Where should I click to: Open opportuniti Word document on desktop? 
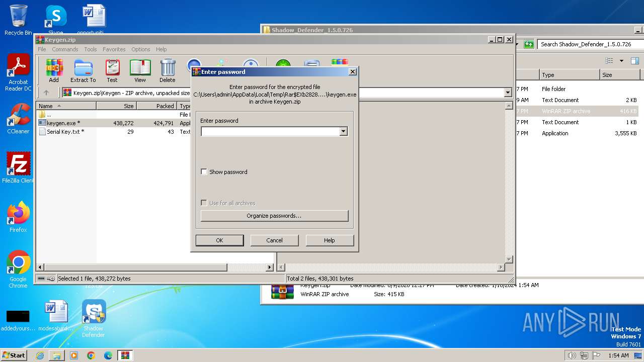(x=94, y=20)
